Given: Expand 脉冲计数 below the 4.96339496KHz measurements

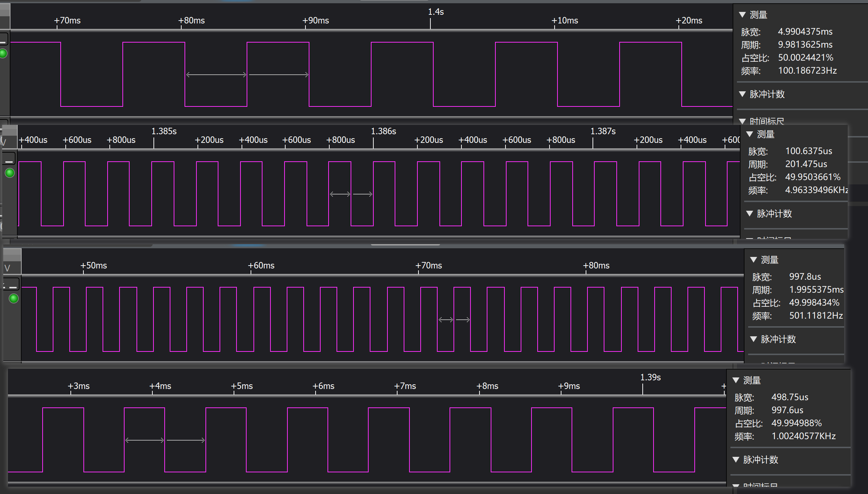Looking at the screenshot, I should (x=750, y=214).
